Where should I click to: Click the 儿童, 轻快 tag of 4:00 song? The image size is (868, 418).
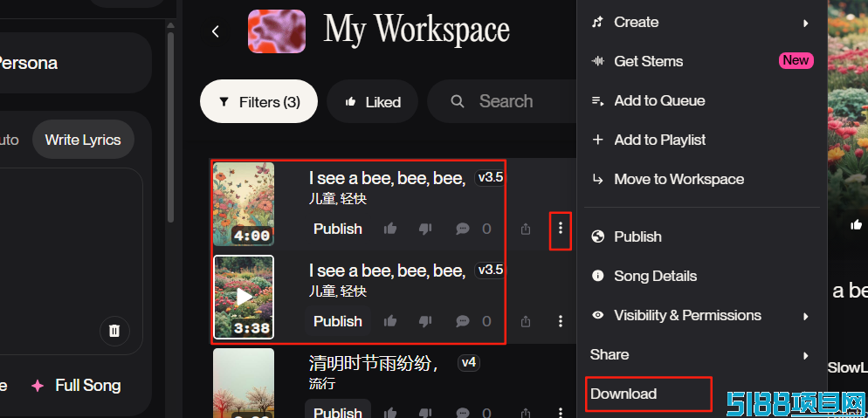(338, 199)
